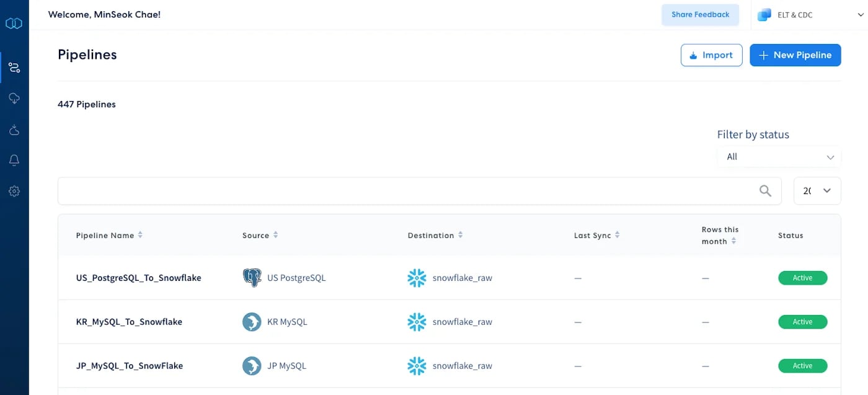
Task: Click Snowflake icon in US_PostgreSQL_To_Snowflake row
Action: pyautogui.click(x=417, y=278)
